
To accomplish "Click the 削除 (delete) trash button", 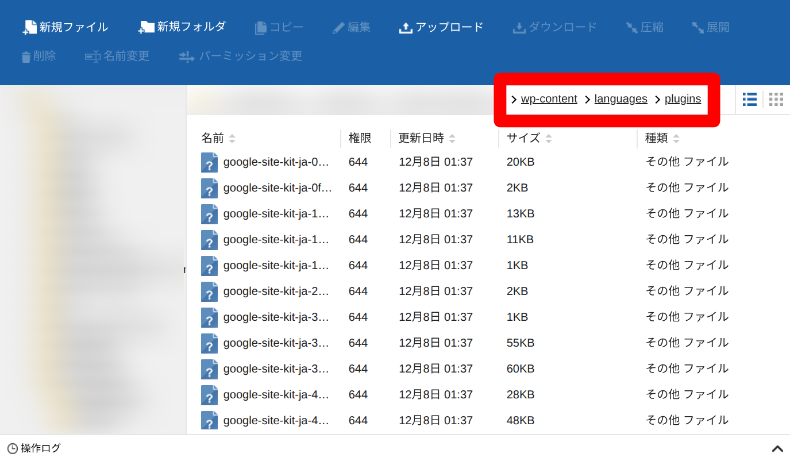I will point(39,56).
